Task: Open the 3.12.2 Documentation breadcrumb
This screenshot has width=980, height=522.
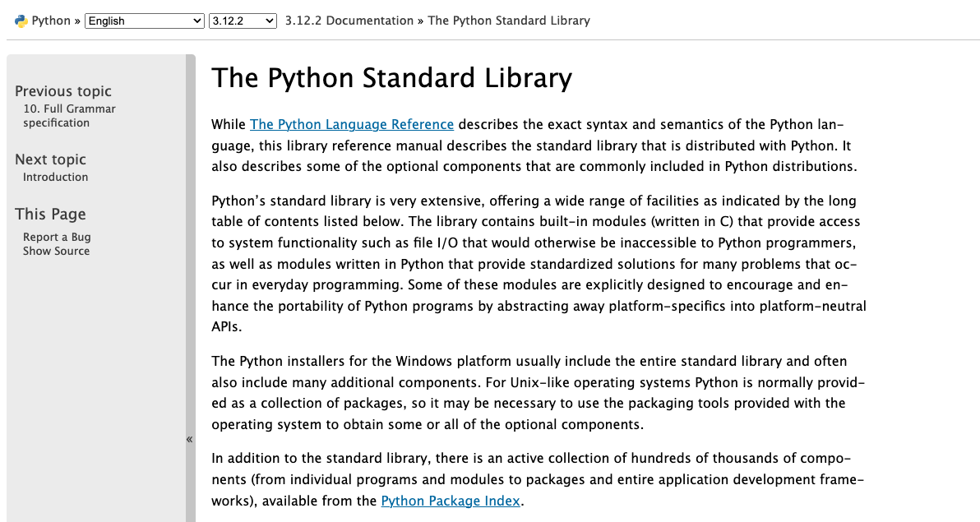Action: click(349, 21)
